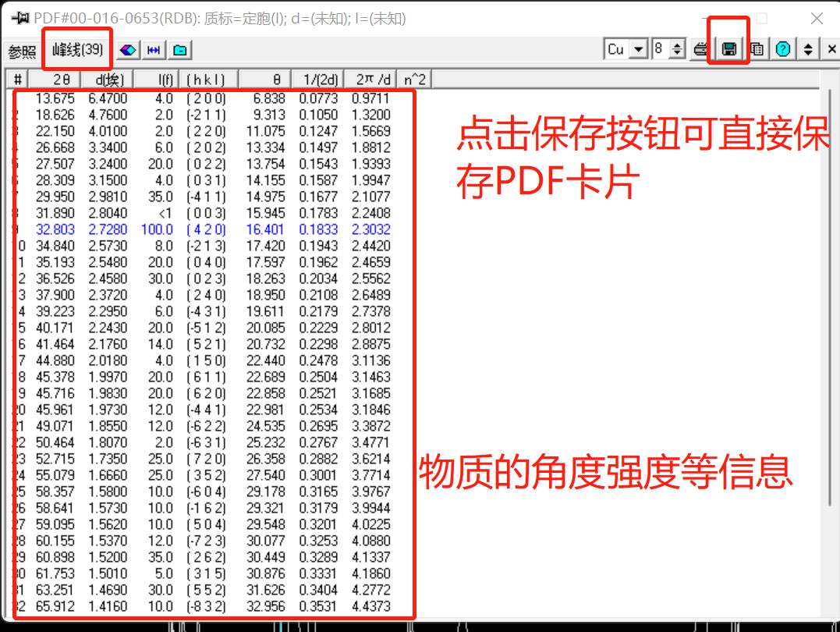Open help using the question mark icon
The height and width of the screenshot is (632, 840).
click(782, 48)
